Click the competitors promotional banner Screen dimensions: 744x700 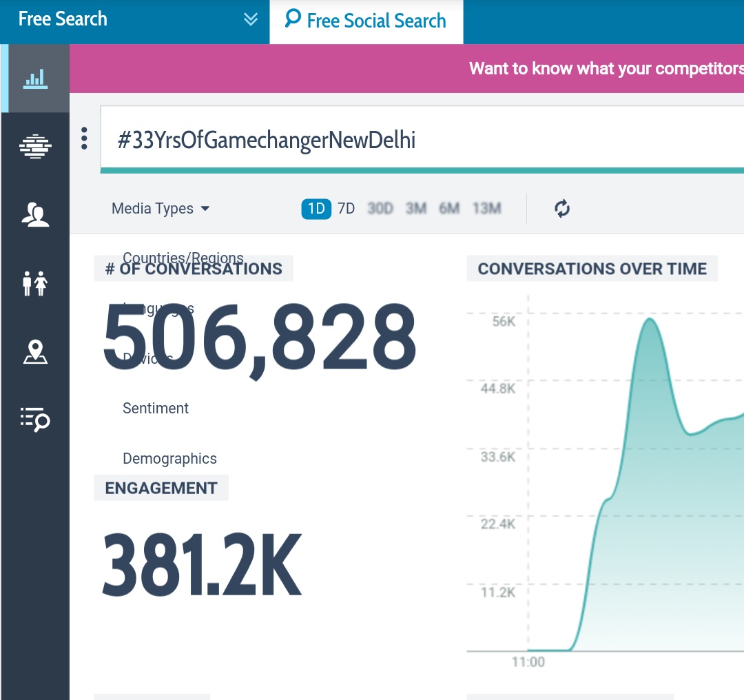pyautogui.click(x=406, y=68)
